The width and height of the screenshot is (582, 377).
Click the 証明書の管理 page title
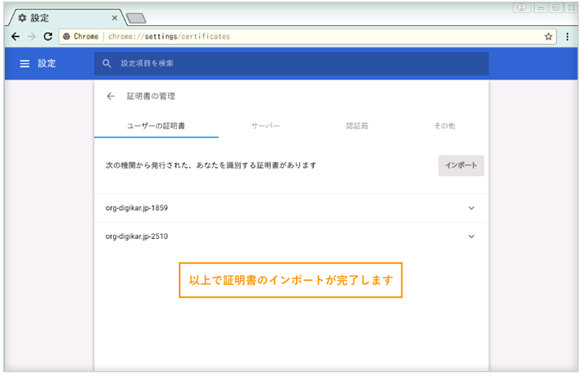(x=151, y=96)
